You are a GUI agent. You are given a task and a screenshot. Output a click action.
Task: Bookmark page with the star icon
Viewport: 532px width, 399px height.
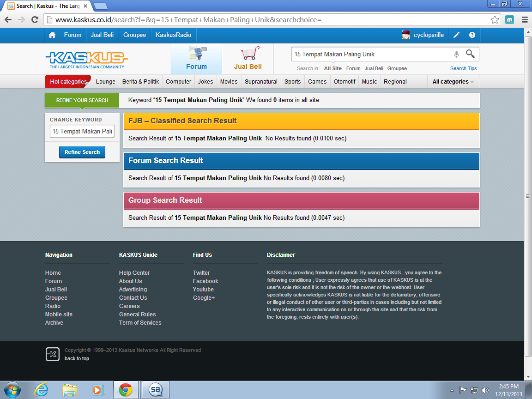pos(495,20)
